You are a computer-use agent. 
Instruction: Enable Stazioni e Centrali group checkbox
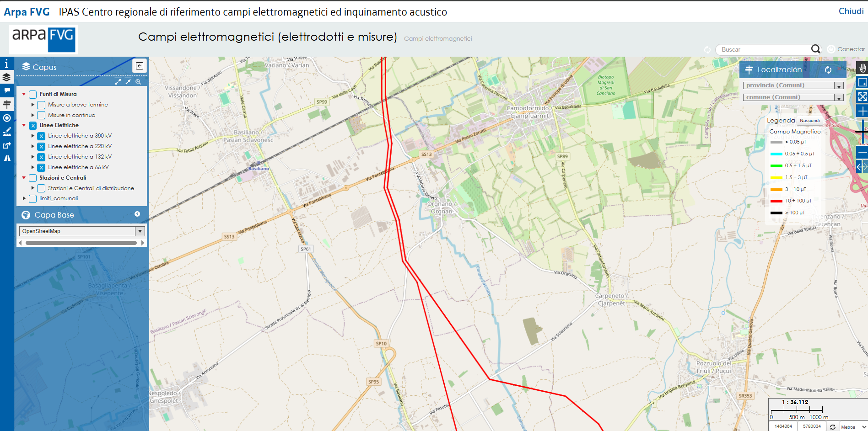tap(33, 178)
